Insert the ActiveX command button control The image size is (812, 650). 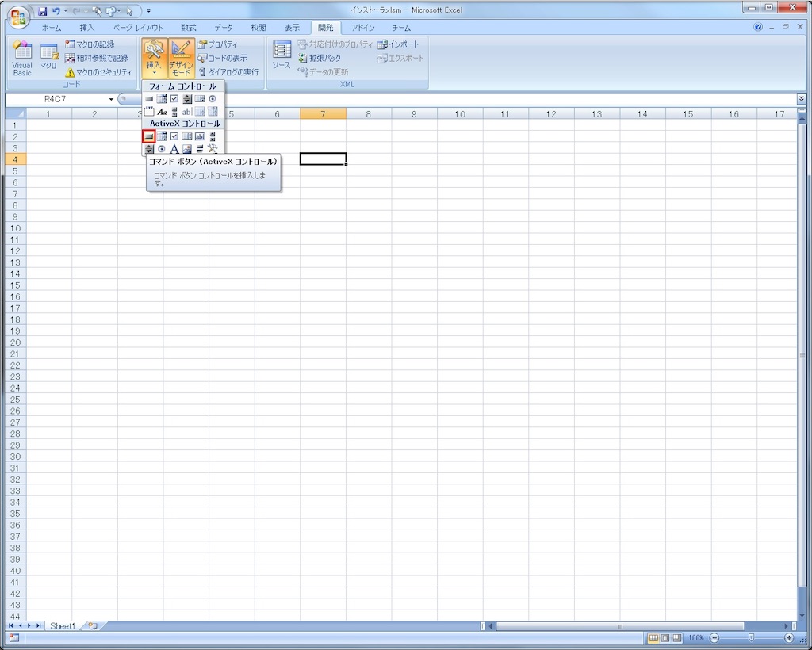149,136
